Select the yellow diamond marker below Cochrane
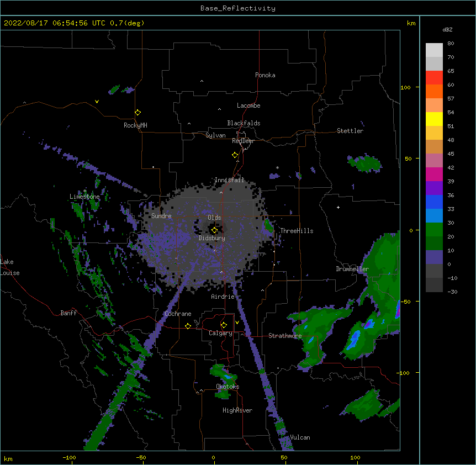This screenshot has width=476, height=465. (188, 326)
